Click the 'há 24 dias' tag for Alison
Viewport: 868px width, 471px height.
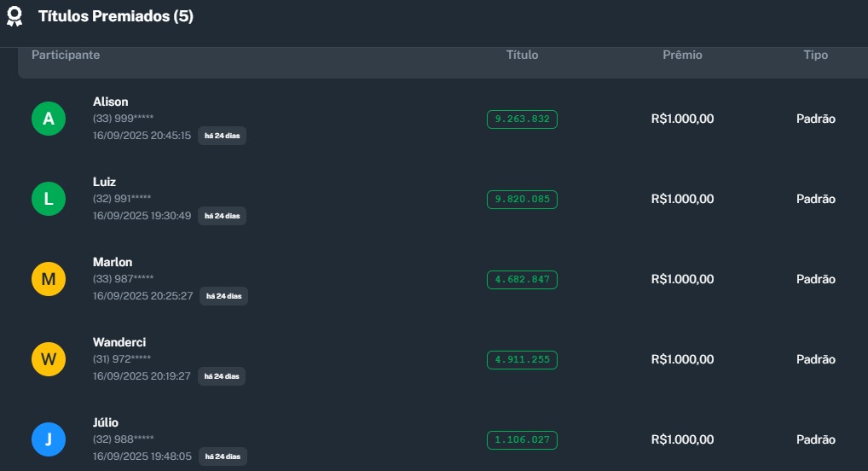click(x=222, y=136)
